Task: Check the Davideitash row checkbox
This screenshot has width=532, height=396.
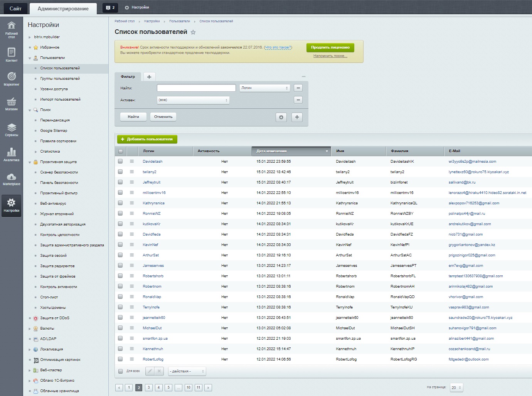Action: pos(120,161)
